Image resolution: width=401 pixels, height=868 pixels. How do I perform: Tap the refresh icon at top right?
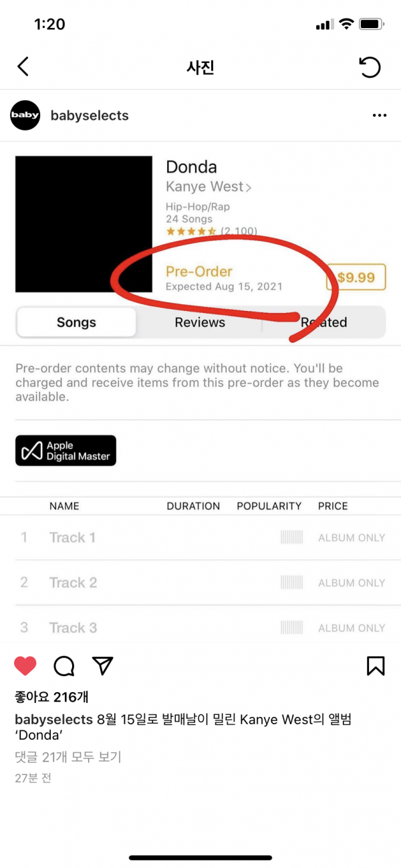370,67
